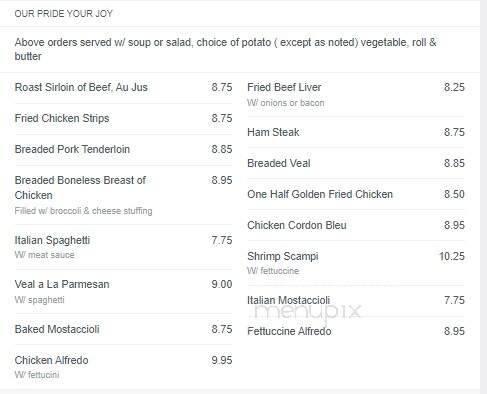Select One Half Golden Fried Chicken

(x=320, y=194)
